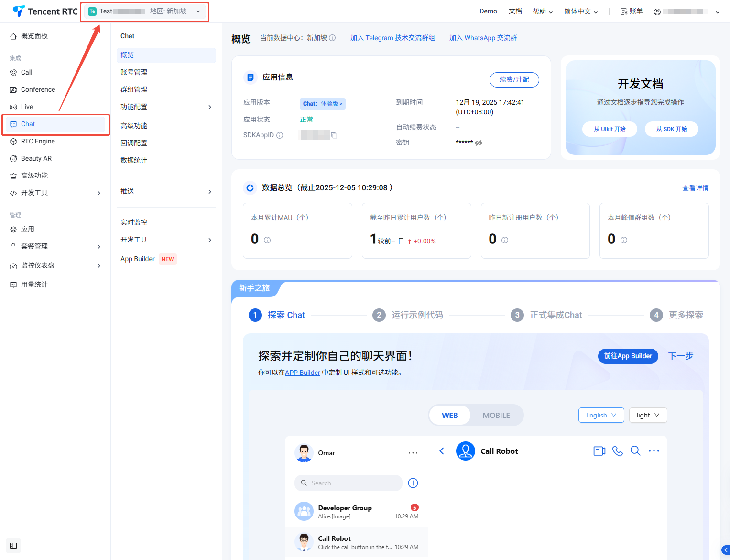Viewport: 730px width, 560px height.
Task: Click info icon next to current data center
Action: (x=332, y=38)
